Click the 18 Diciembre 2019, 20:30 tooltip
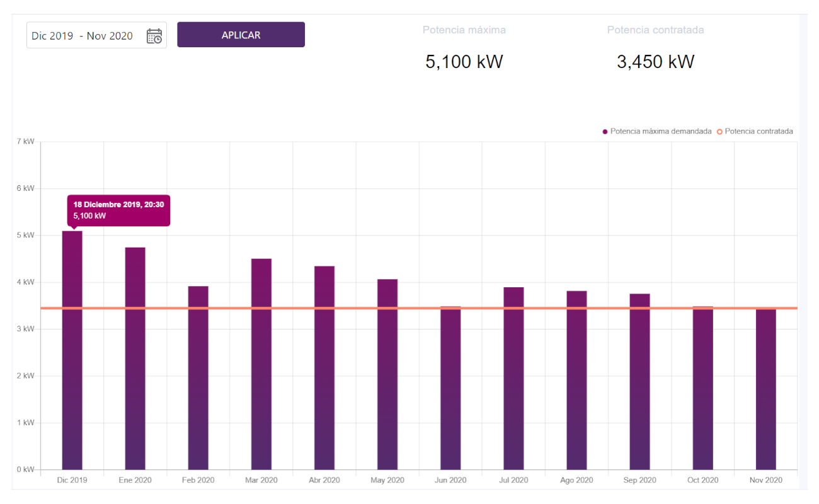The height and width of the screenshot is (504, 819). (x=118, y=210)
